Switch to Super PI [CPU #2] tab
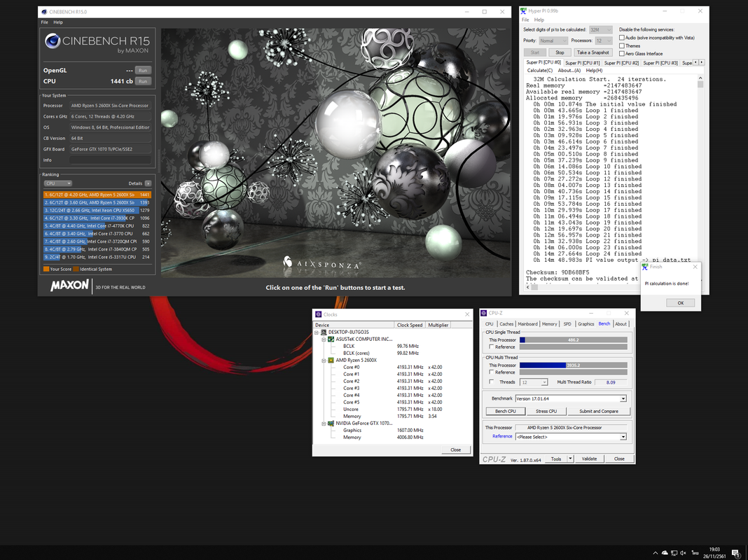Image resolution: width=748 pixels, height=560 pixels. 621,63
